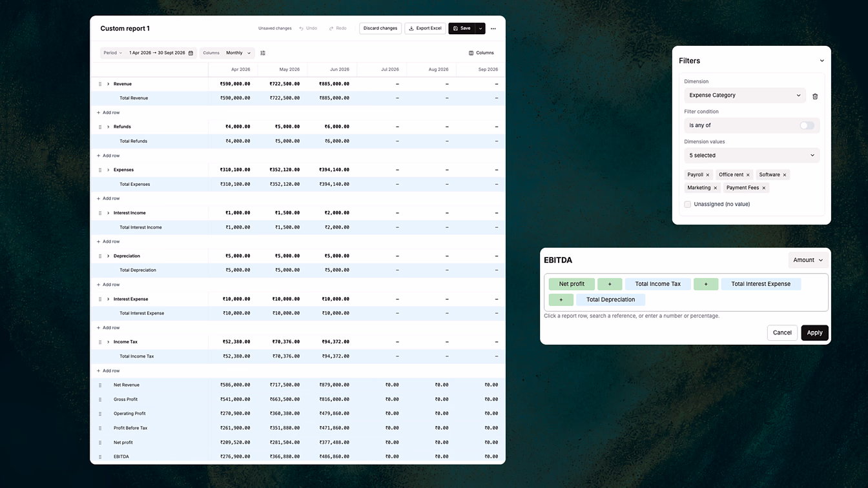Click drag handle for the EBITDA row

tap(100, 457)
